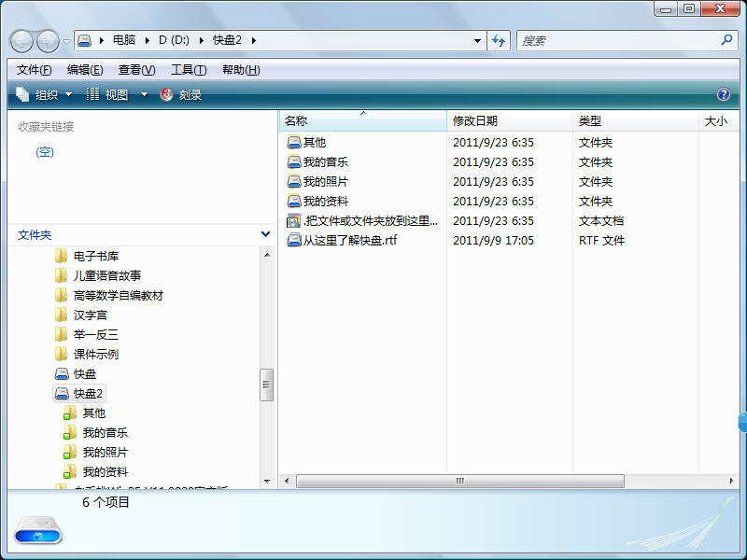Click the file list horizontal scrollbar thumb
The image size is (747, 560).
tap(459, 481)
